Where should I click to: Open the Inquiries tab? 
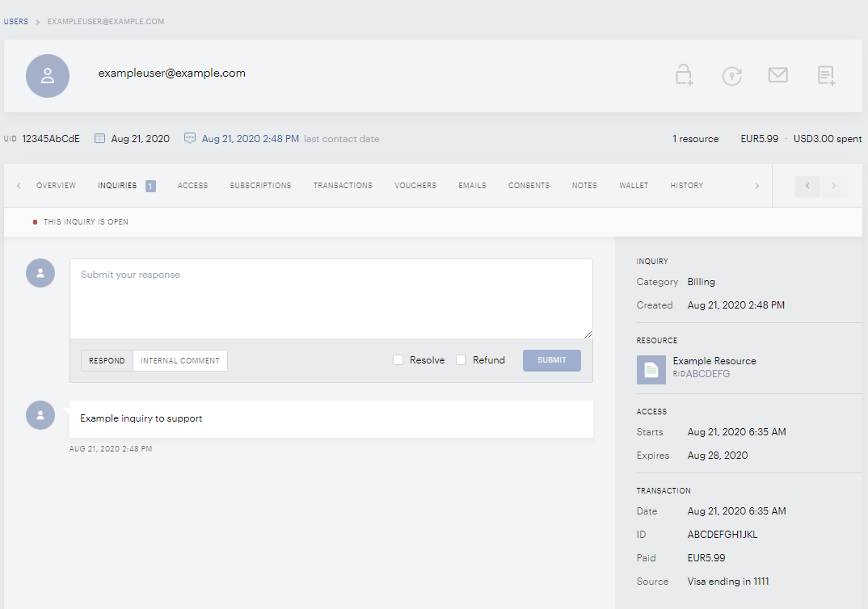pyautogui.click(x=117, y=185)
